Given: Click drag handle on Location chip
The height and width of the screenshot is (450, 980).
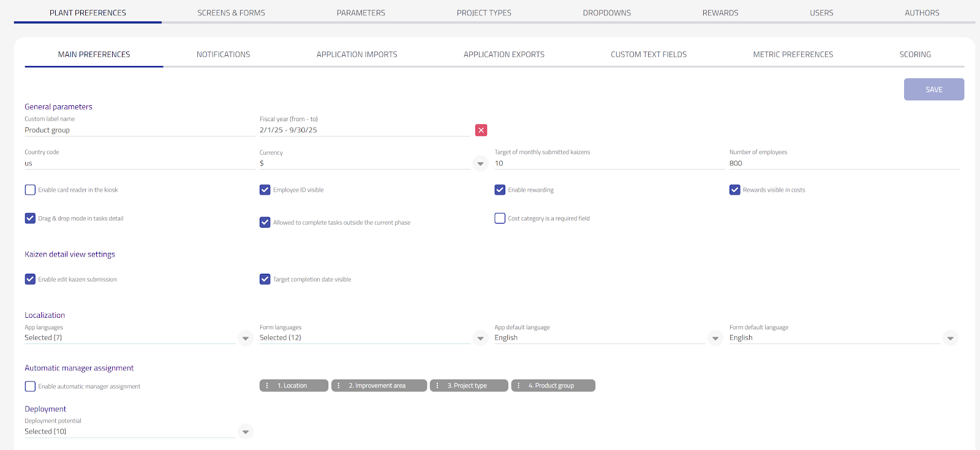Looking at the screenshot, I should [267, 386].
